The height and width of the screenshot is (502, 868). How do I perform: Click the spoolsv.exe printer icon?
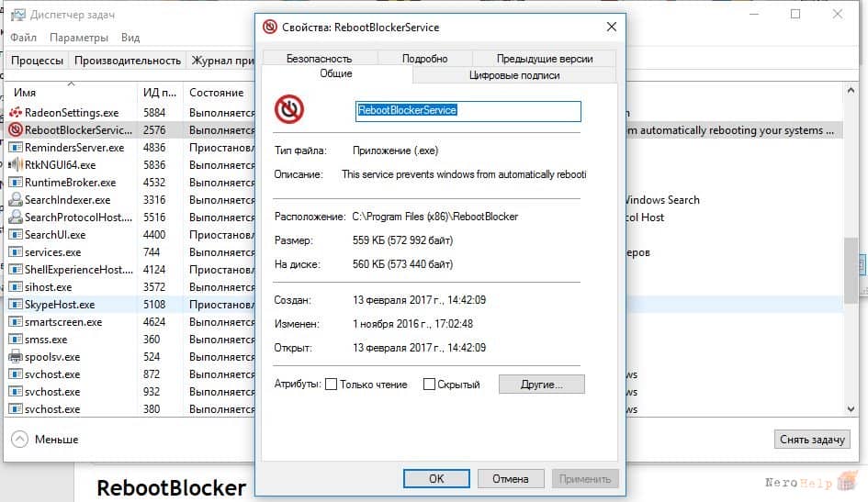(x=16, y=357)
